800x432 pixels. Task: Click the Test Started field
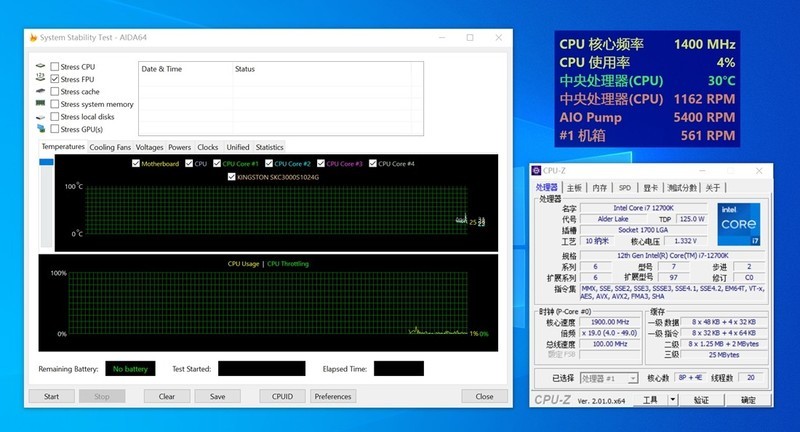(x=262, y=368)
